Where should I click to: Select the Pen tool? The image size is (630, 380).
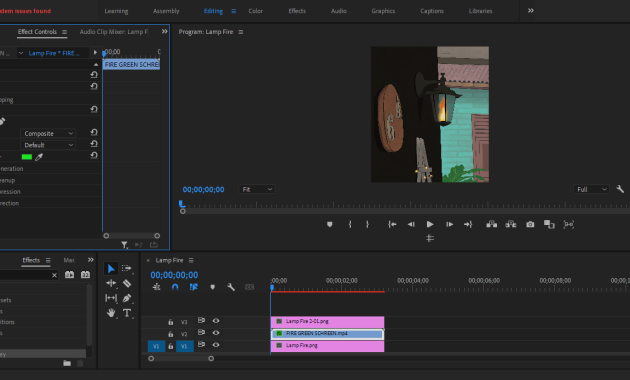[x=127, y=298]
